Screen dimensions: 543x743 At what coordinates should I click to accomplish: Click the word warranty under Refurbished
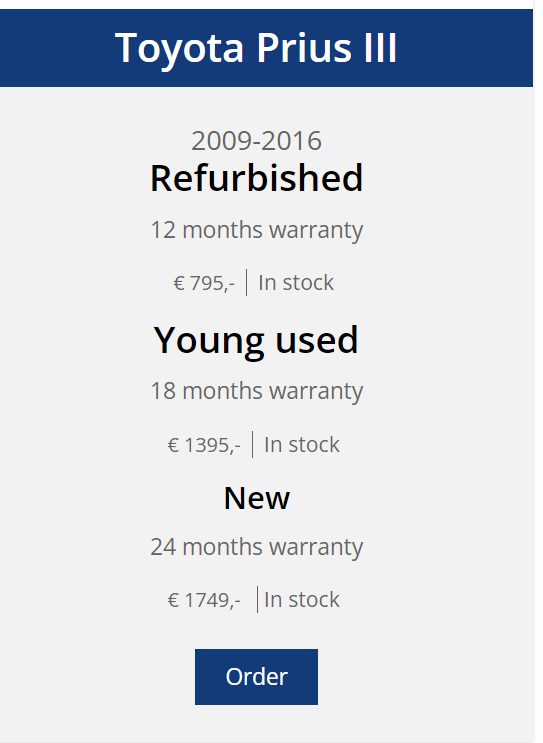[x=316, y=231]
